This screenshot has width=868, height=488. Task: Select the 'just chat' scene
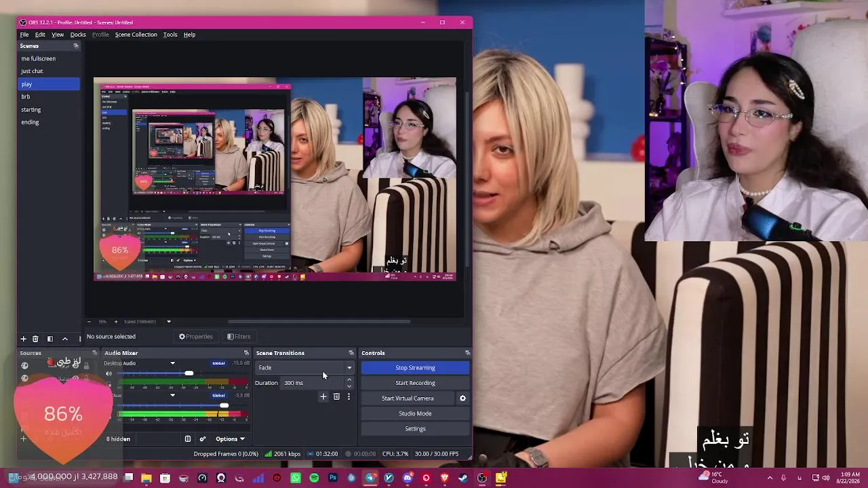pos(49,71)
